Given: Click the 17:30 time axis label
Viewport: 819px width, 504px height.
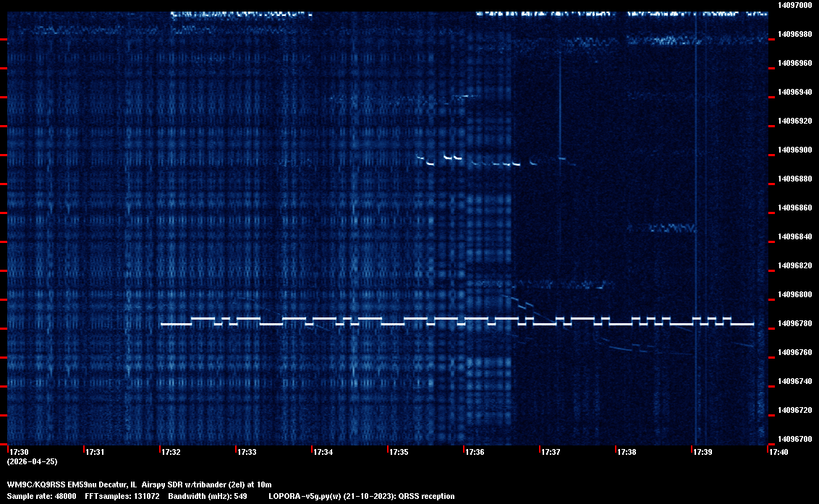Looking at the screenshot, I should click(x=19, y=453).
